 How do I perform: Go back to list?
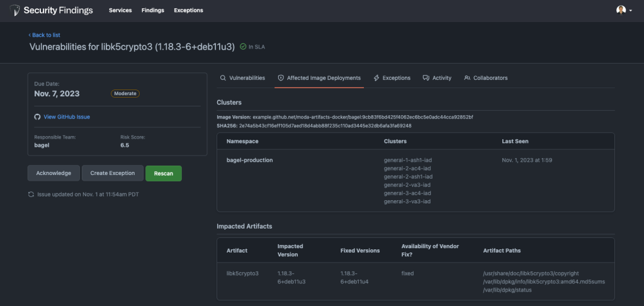click(44, 35)
